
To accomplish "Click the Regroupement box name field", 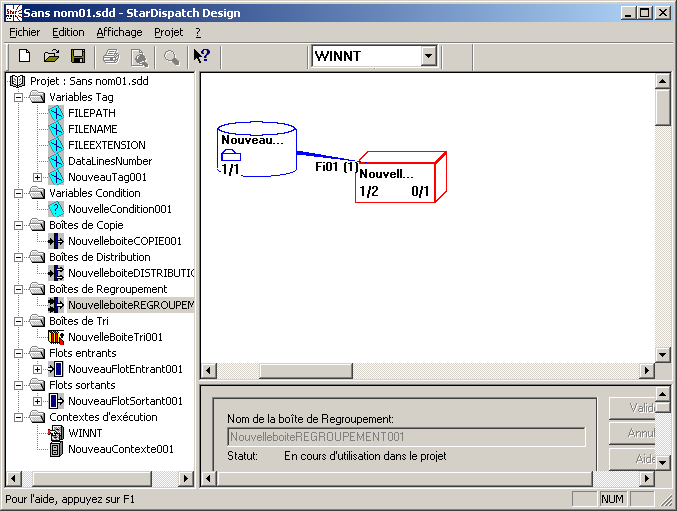I will pos(404,437).
